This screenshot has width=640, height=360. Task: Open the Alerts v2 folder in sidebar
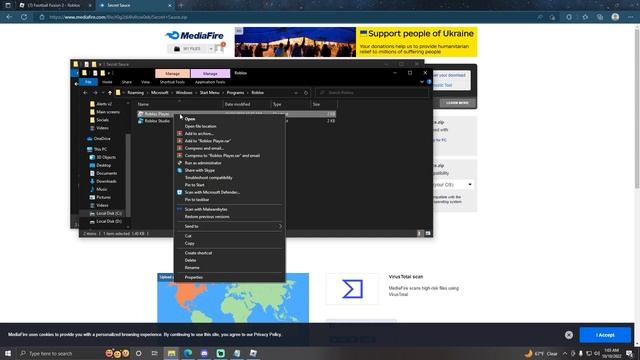[x=104, y=104]
